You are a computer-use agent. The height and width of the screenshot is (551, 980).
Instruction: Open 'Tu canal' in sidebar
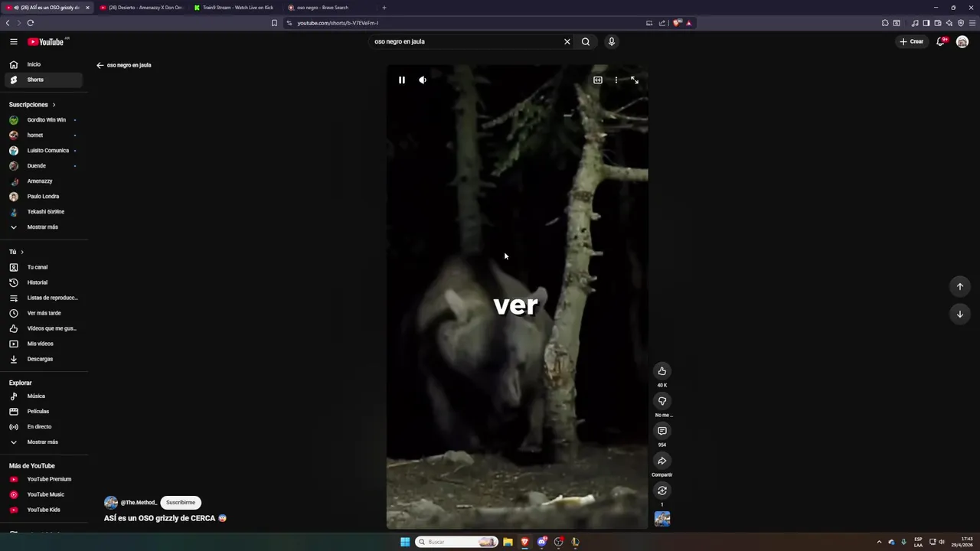pyautogui.click(x=43, y=267)
